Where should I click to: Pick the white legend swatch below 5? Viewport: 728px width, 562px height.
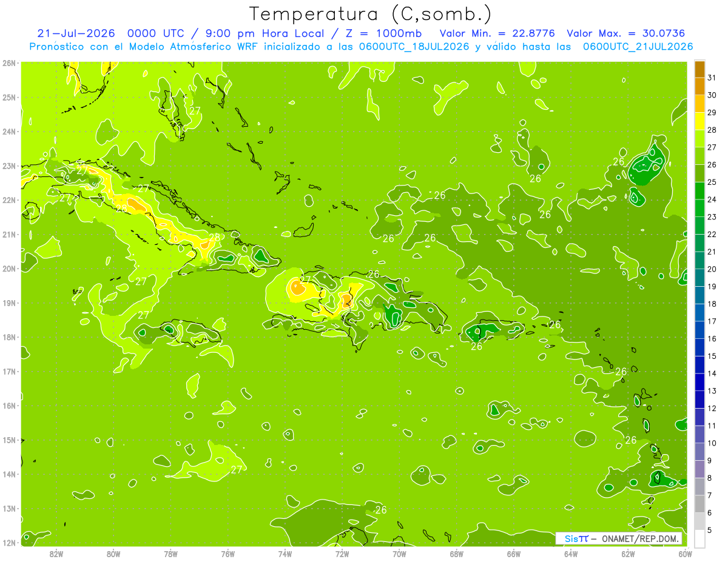point(700,538)
